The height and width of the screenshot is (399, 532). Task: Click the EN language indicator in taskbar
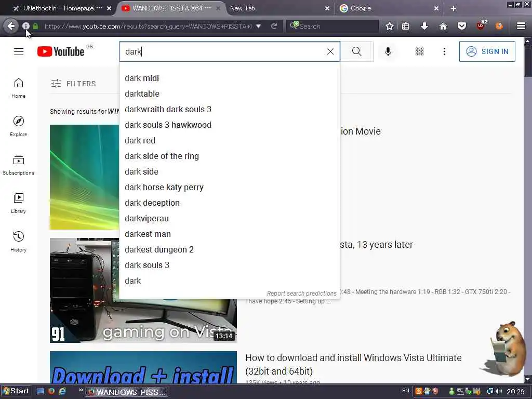pyautogui.click(x=405, y=391)
